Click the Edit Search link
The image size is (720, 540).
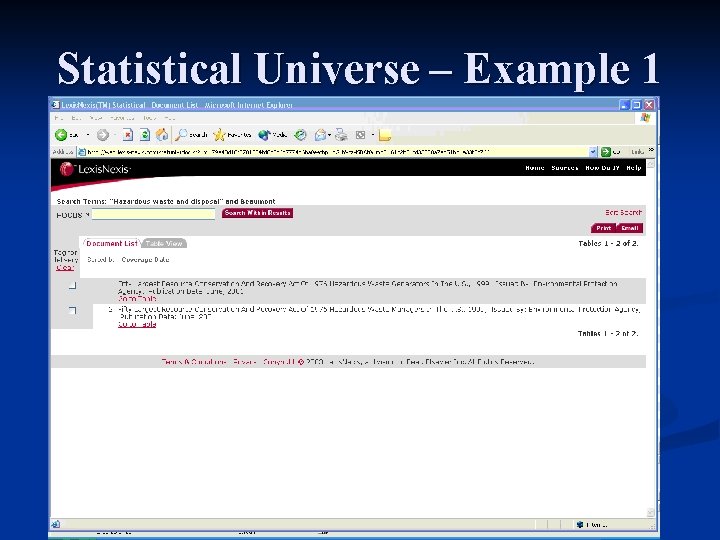[x=623, y=212]
